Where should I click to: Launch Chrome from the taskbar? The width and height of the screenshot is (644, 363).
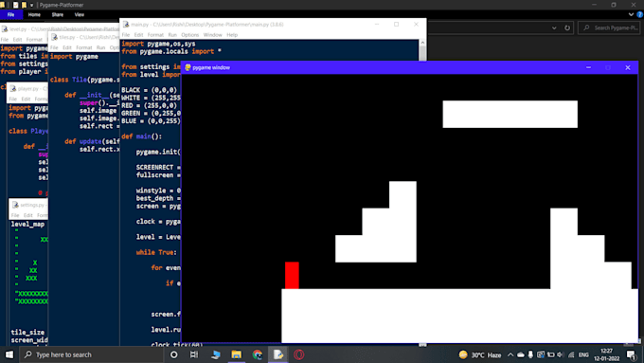click(x=258, y=354)
